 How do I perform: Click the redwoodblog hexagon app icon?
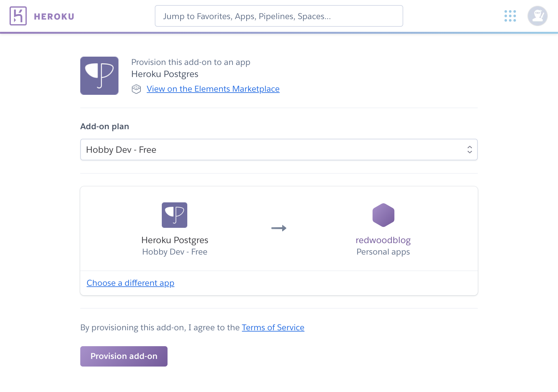(x=383, y=215)
